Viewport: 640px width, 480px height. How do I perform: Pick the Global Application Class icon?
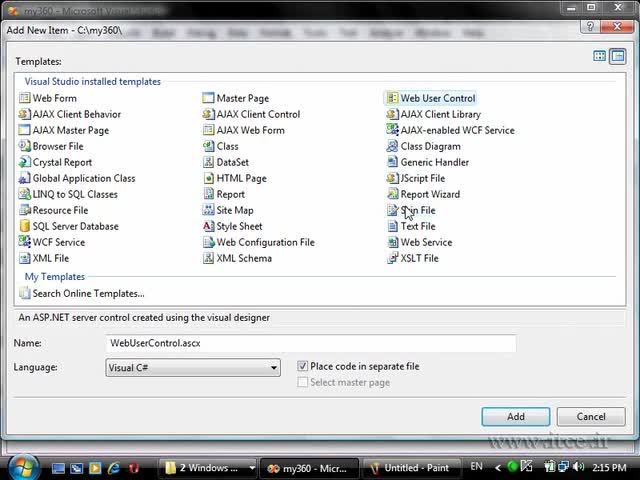pos(24,178)
